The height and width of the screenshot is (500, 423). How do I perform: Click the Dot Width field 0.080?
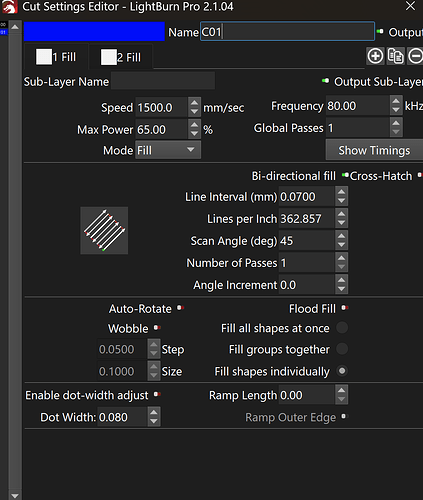[122, 417]
